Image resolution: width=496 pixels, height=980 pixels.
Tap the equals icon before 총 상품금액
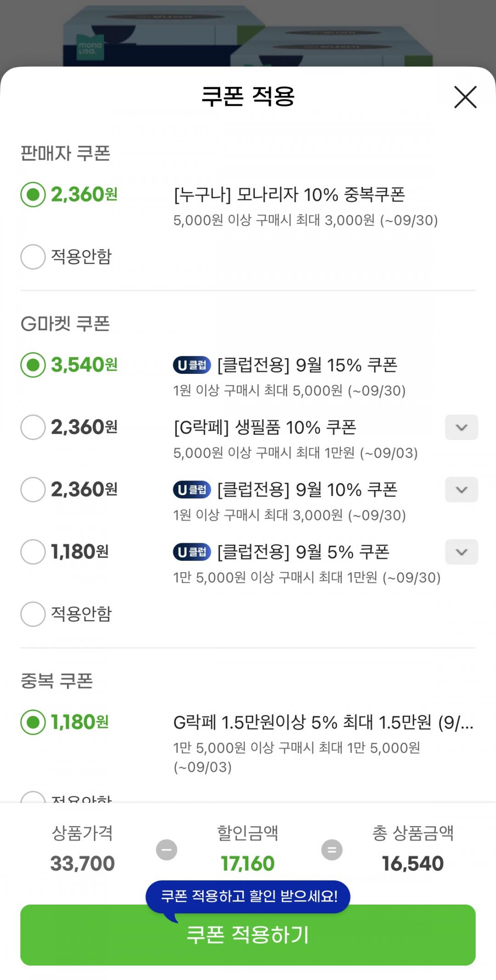coord(332,850)
